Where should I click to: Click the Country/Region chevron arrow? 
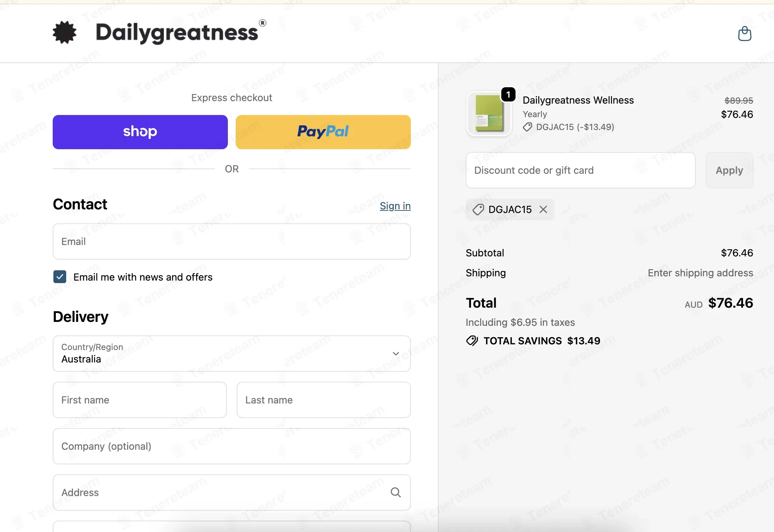pyautogui.click(x=396, y=354)
